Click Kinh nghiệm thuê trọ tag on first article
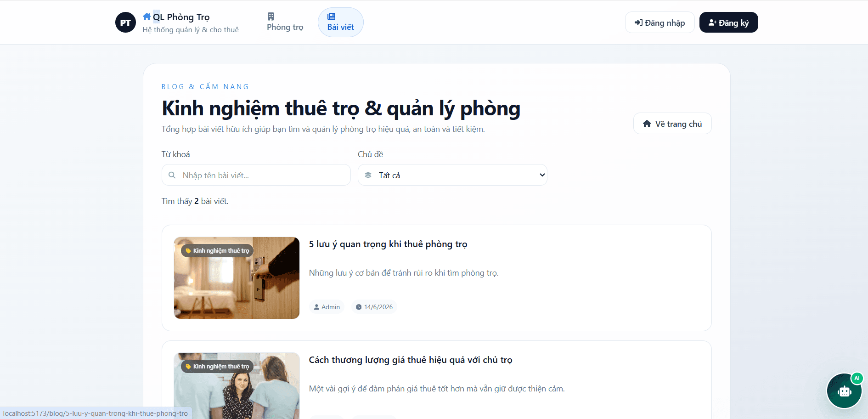868x419 pixels. (x=217, y=250)
